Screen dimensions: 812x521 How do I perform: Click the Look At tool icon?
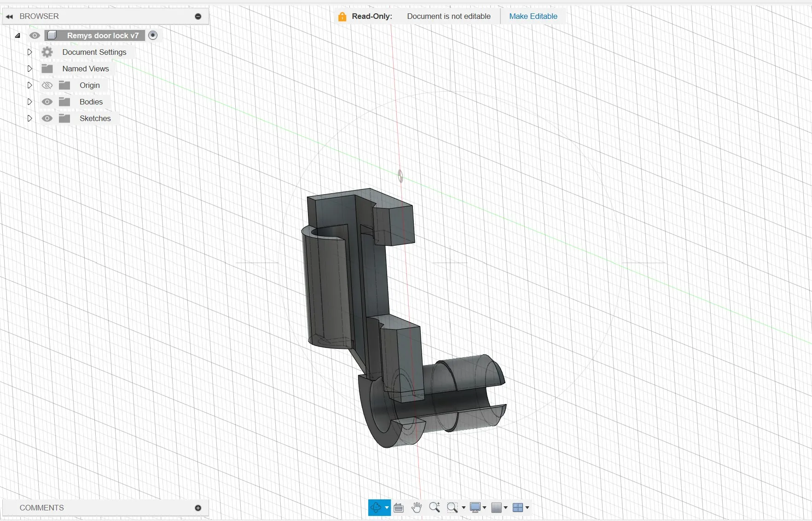click(399, 508)
